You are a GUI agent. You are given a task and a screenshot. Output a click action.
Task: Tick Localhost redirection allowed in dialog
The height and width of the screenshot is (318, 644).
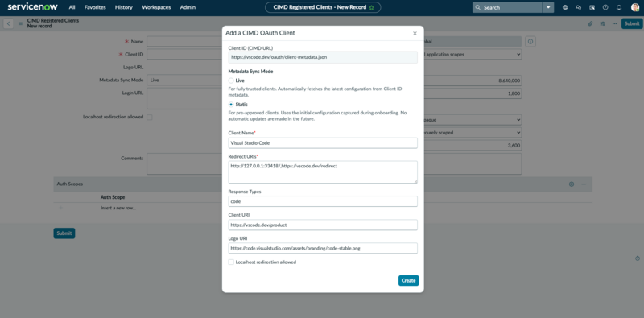[x=231, y=262]
